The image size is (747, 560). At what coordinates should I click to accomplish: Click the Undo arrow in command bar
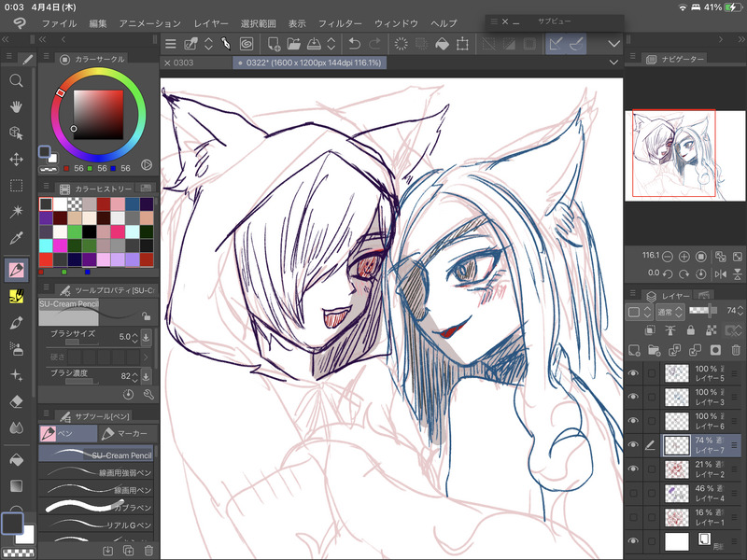coord(355,44)
